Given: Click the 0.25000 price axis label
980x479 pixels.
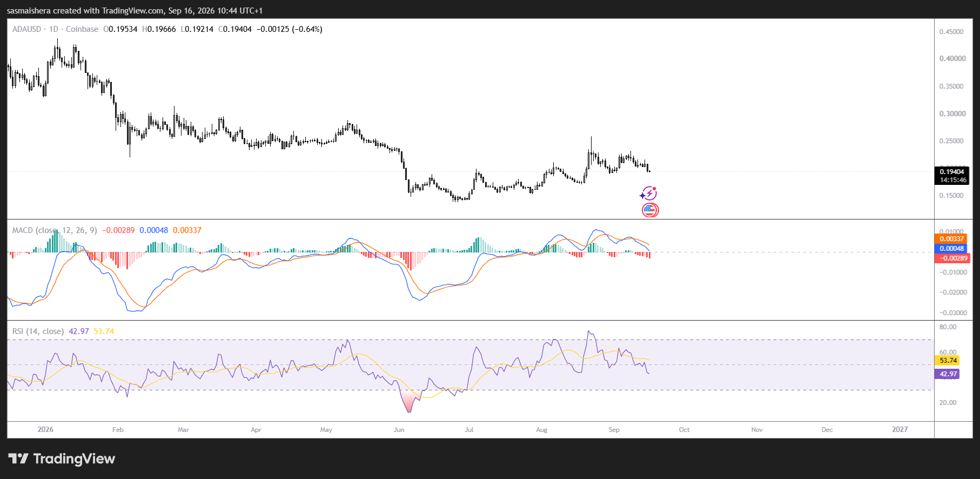Looking at the screenshot, I should coord(951,141).
